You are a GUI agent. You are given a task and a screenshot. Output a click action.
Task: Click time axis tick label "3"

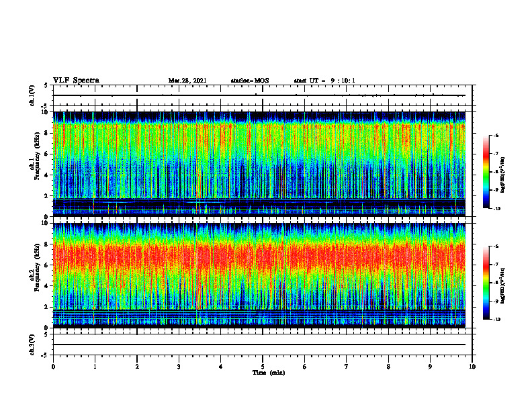coord(179,367)
